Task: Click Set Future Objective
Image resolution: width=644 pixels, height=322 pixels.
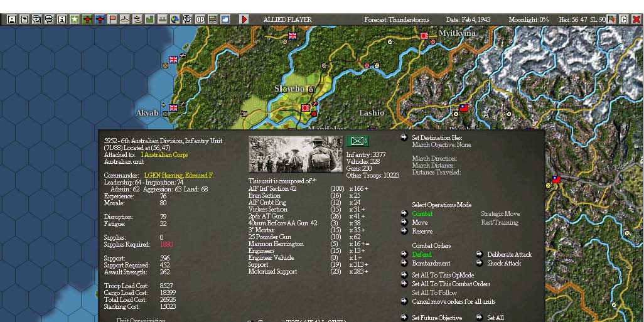Action: tap(437, 318)
